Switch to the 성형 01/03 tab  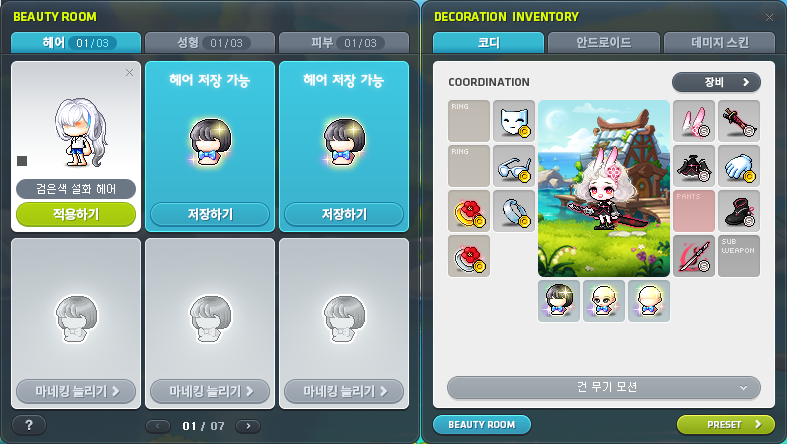(210, 43)
